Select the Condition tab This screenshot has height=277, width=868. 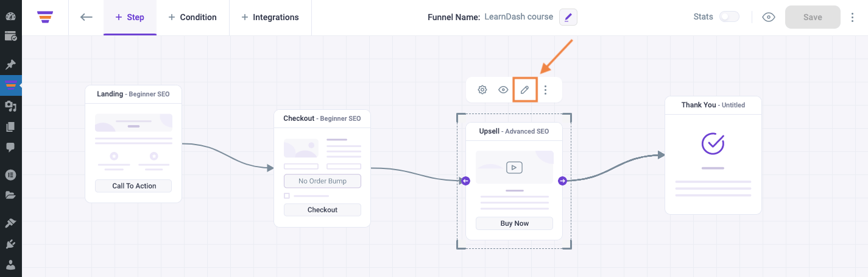pyautogui.click(x=192, y=17)
